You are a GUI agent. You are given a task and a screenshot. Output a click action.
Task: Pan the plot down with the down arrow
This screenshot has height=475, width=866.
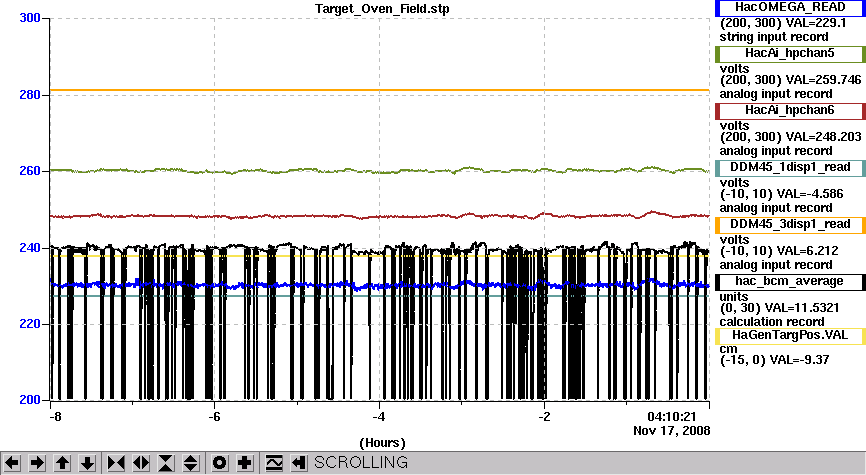(87, 462)
